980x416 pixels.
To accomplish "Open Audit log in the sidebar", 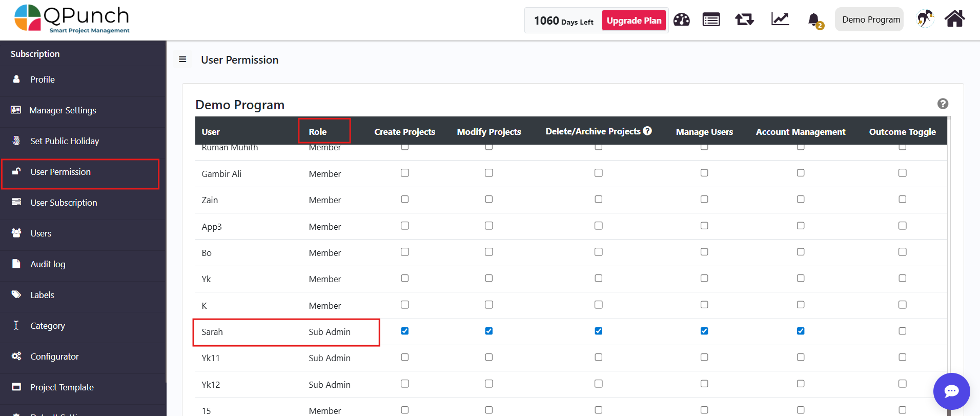I will click(48, 264).
